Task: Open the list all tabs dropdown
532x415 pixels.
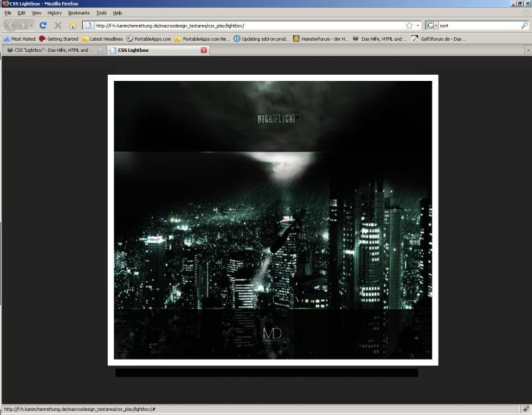Action: click(x=528, y=50)
